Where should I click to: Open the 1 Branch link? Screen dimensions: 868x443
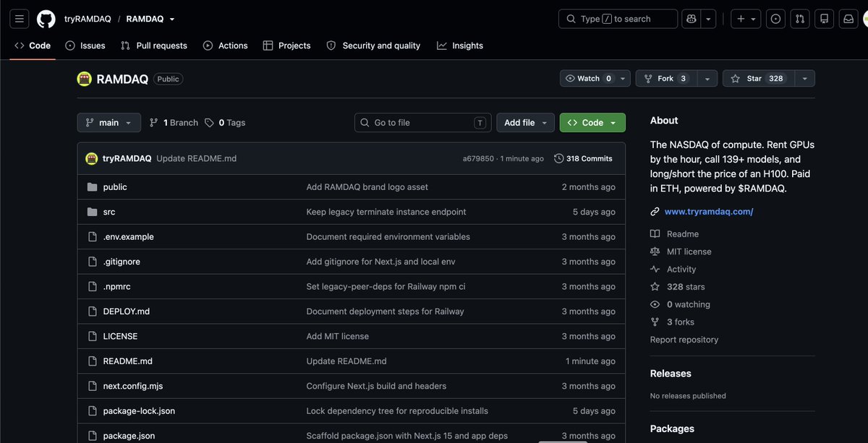click(174, 123)
